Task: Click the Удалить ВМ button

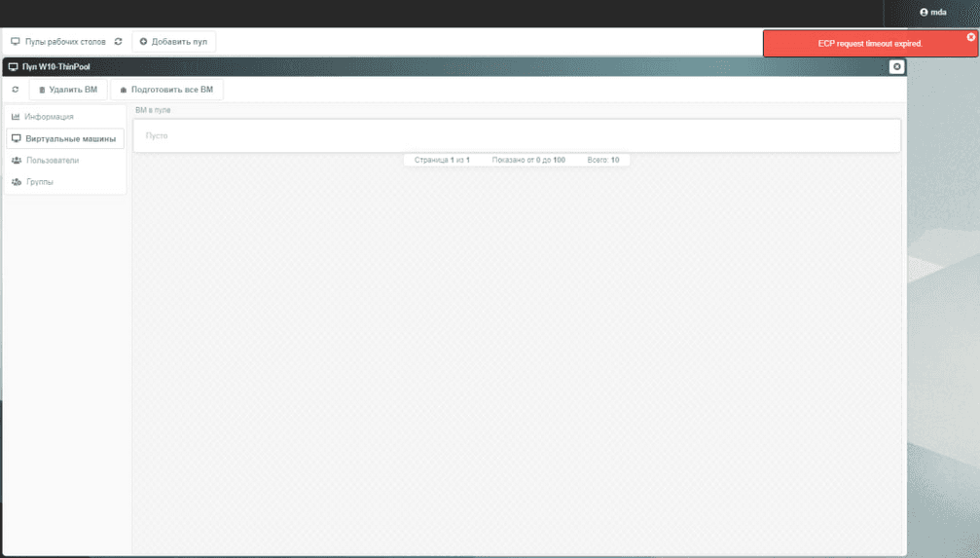Action: point(68,90)
